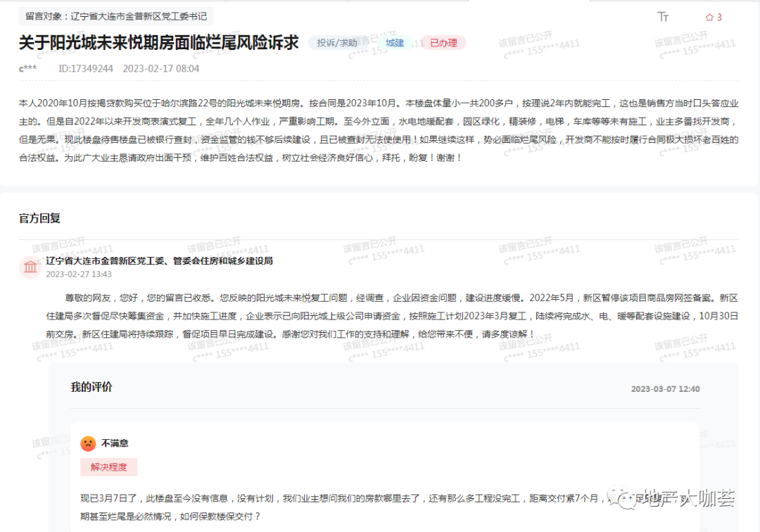Click the unhappy face rating icon
Image resolution: width=760 pixels, height=532 pixels.
[x=88, y=443]
